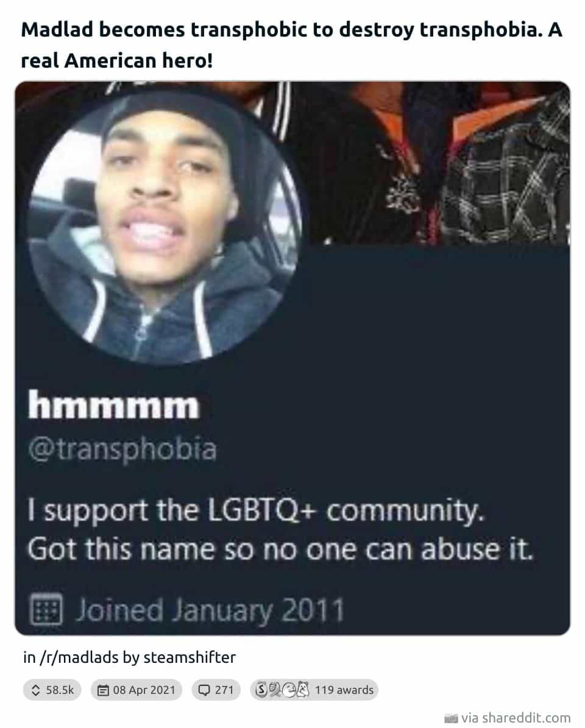Click the third award icon
This screenshot has width=585, height=728.
[289, 690]
